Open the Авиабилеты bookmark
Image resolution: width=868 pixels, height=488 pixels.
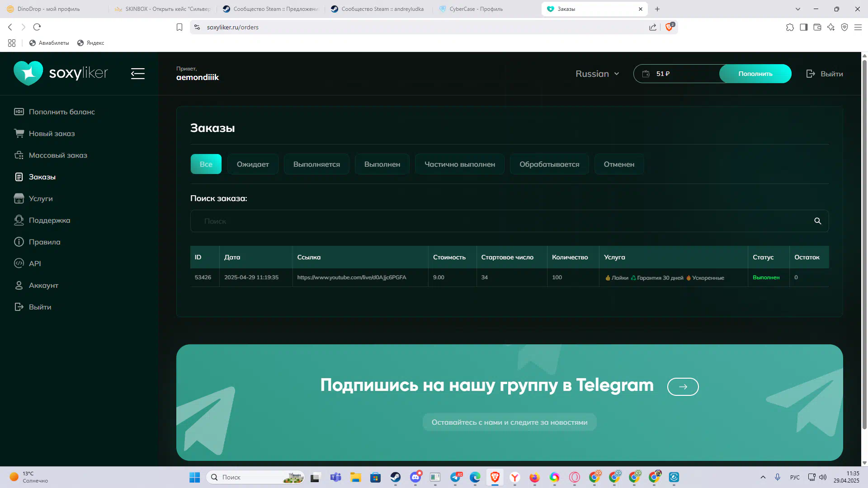point(49,43)
